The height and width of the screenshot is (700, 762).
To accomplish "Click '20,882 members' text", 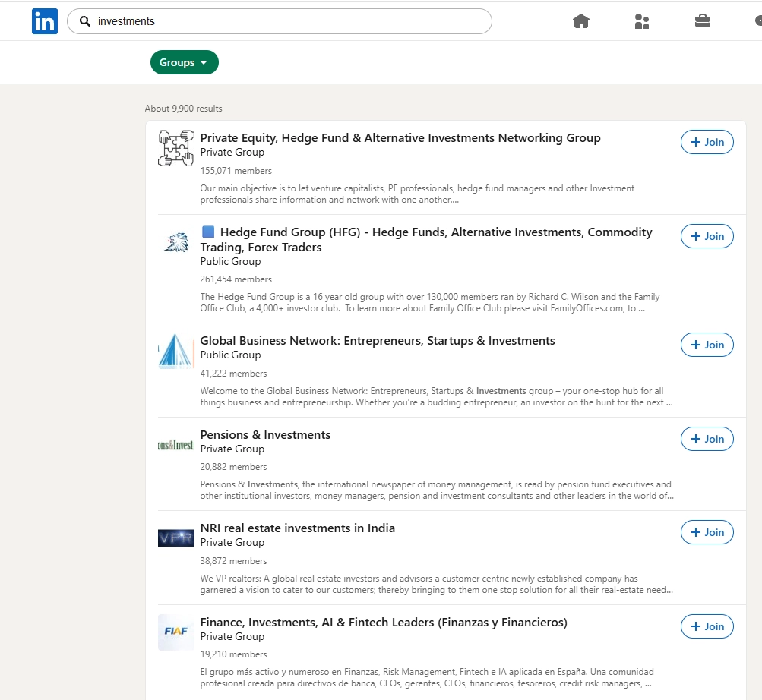I will 233,467.
